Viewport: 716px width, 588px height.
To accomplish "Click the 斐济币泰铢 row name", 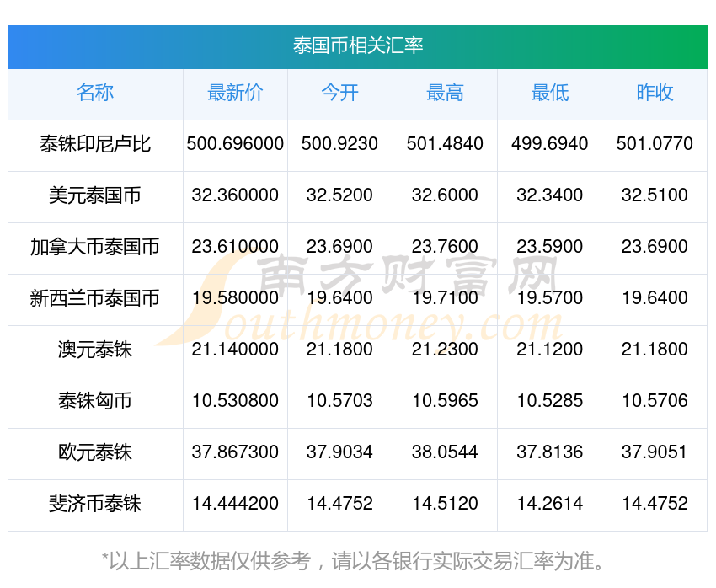I will [95, 504].
